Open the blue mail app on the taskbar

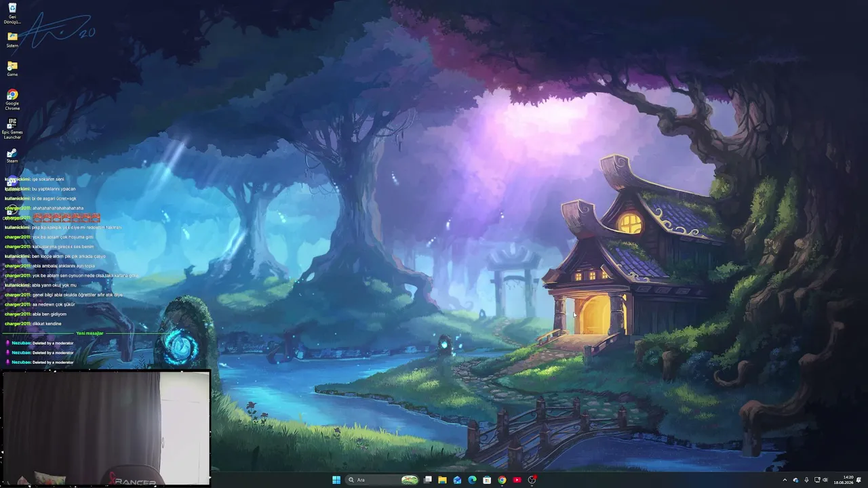pos(457,480)
